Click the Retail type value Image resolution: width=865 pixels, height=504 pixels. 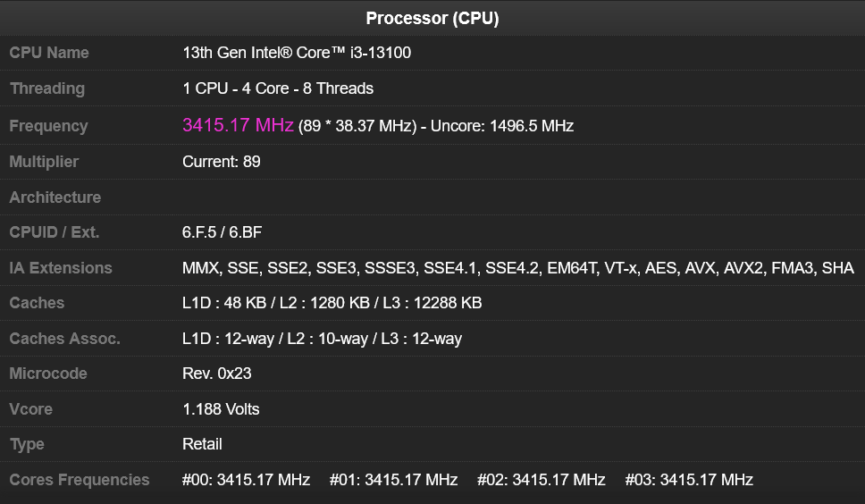(x=202, y=444)
